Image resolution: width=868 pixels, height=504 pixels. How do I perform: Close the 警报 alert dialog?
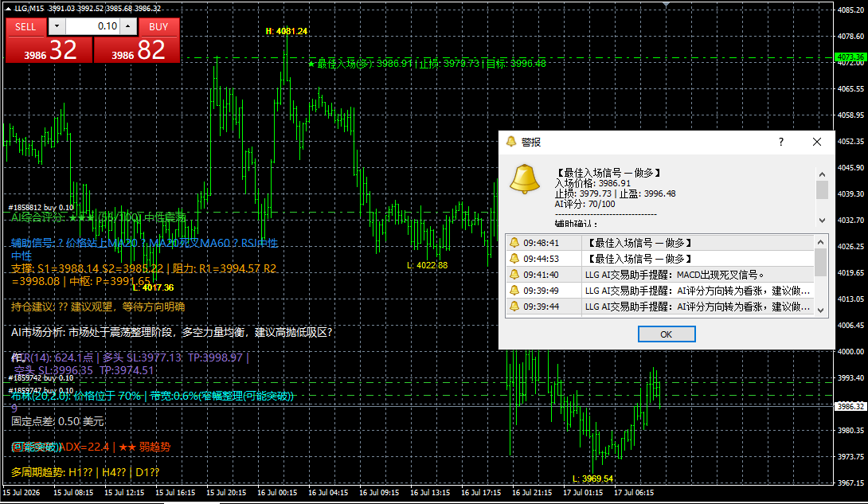pos(816,143)
